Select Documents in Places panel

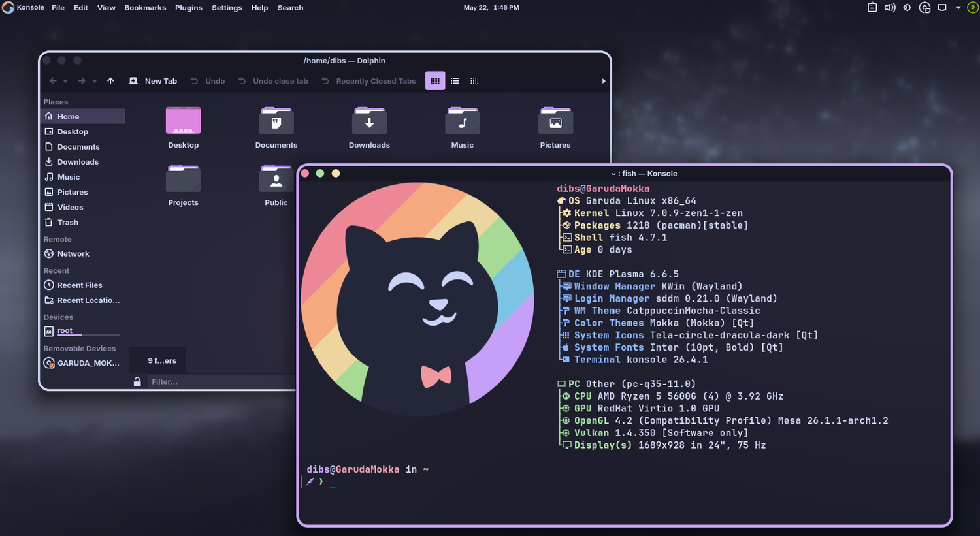[x=82, y=146]
